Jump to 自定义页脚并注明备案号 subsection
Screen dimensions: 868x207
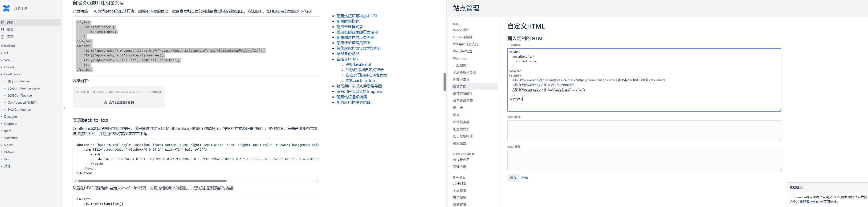[x=367, y=75]
